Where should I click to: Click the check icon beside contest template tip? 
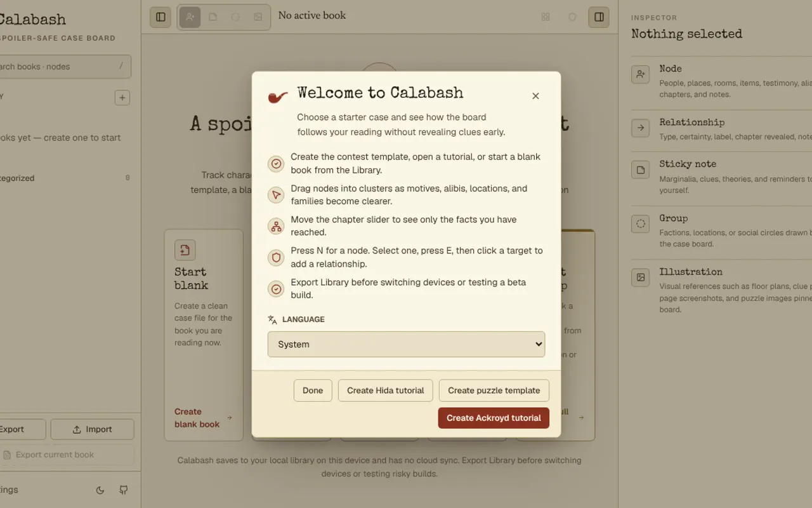pos(276,164)
